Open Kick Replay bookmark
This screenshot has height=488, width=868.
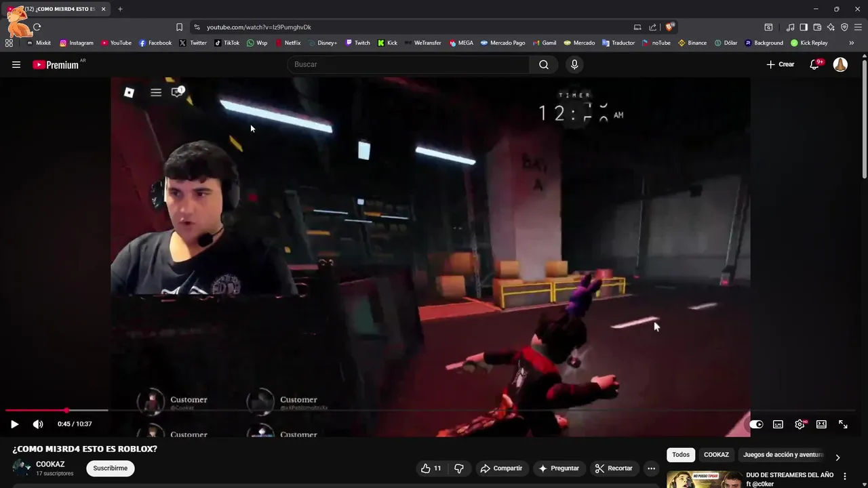(809, 43)
